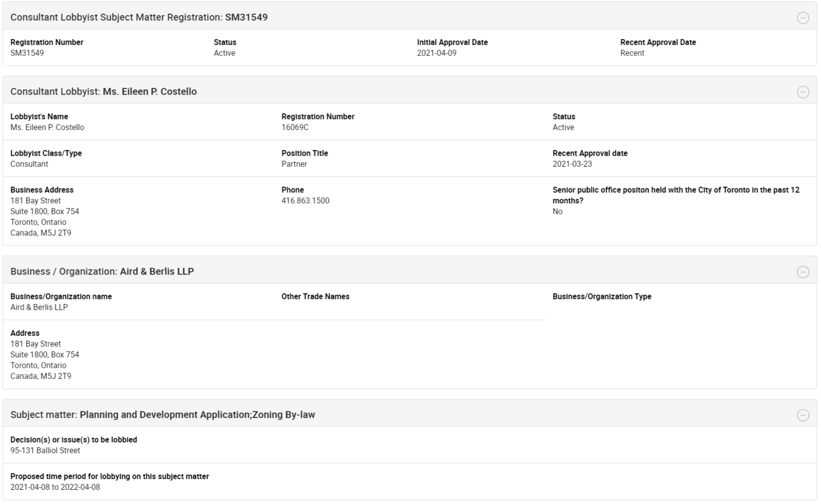Click the Business Address label in lobbyist panel
The height and width of the screenshot is (504, 821).
tap(42, 190)
